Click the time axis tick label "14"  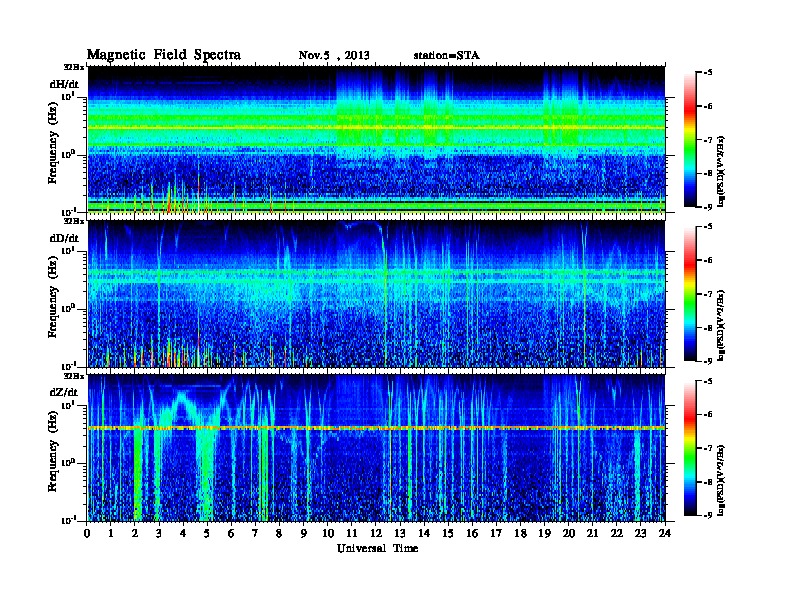coord(424,533)
